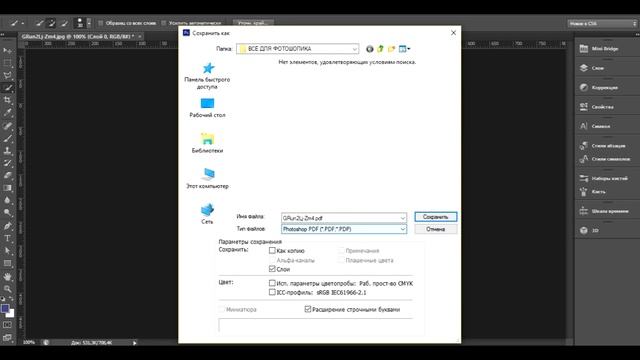This screenshot has width=640, height=360.
Task: Select the Healing Brush tool
Action: [7, 126]
